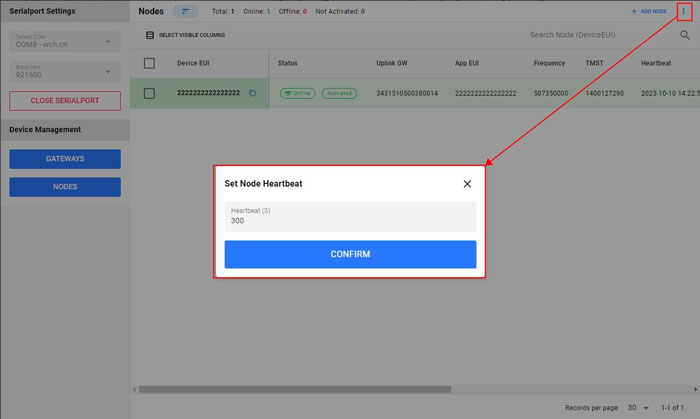700x419 pixels.
Task: Expand the Baud rate dropdown
Action: click(x=64, y=72)
